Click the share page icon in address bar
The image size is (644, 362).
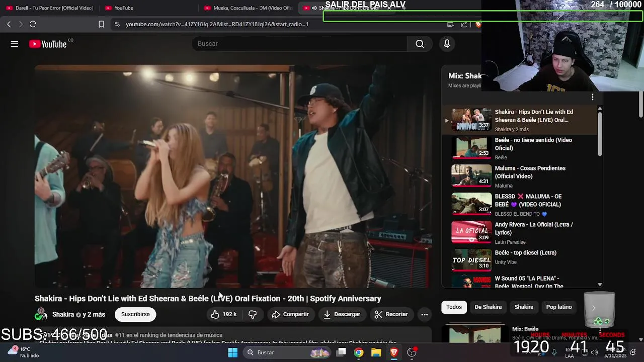point(464,24)
